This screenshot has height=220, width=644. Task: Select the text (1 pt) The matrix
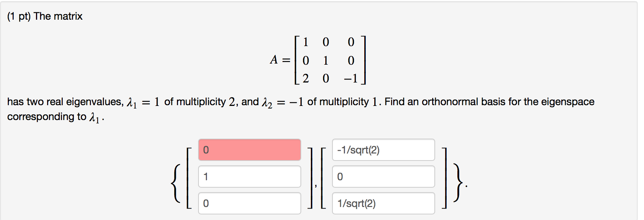[x=45, y=16]
